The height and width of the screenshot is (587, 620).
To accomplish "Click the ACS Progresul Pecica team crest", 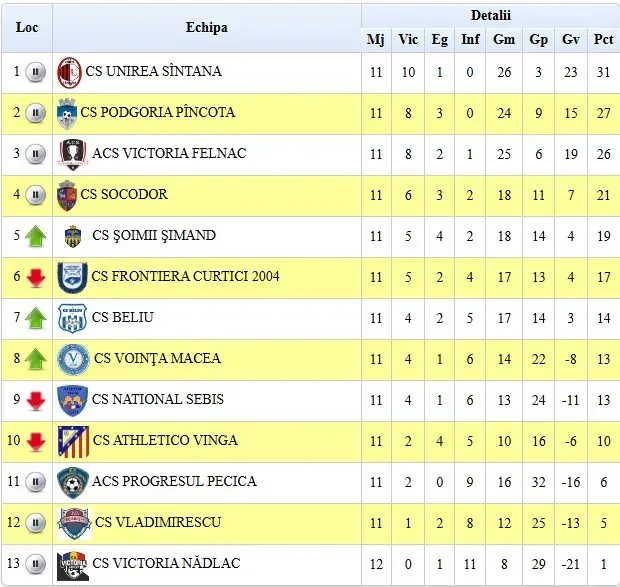I will click(x=72, y=482).
